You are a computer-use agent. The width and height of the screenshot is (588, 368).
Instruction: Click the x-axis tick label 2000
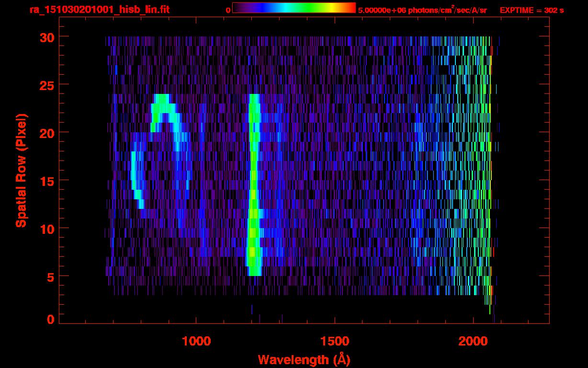coord(473,341)
